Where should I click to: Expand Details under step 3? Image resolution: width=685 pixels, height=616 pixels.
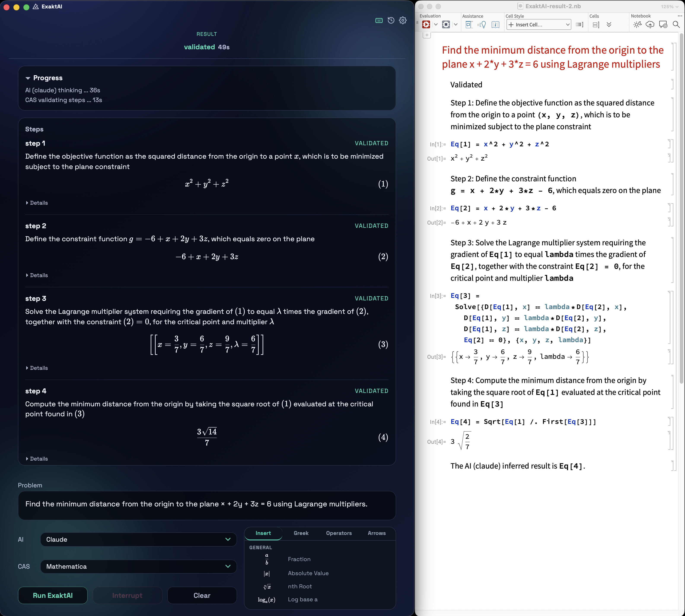(37, 368)
